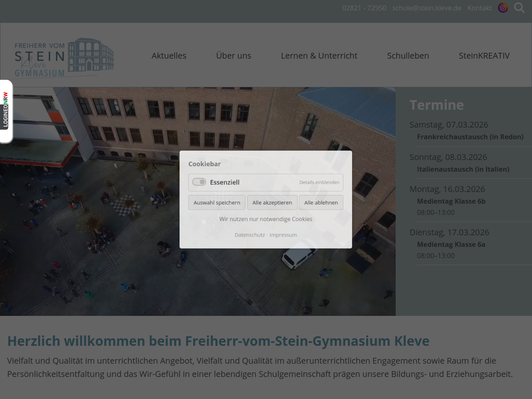
Task: Expand Lernen & Unterricht menu
Action: pyautogui.click(x=319, y=56)
